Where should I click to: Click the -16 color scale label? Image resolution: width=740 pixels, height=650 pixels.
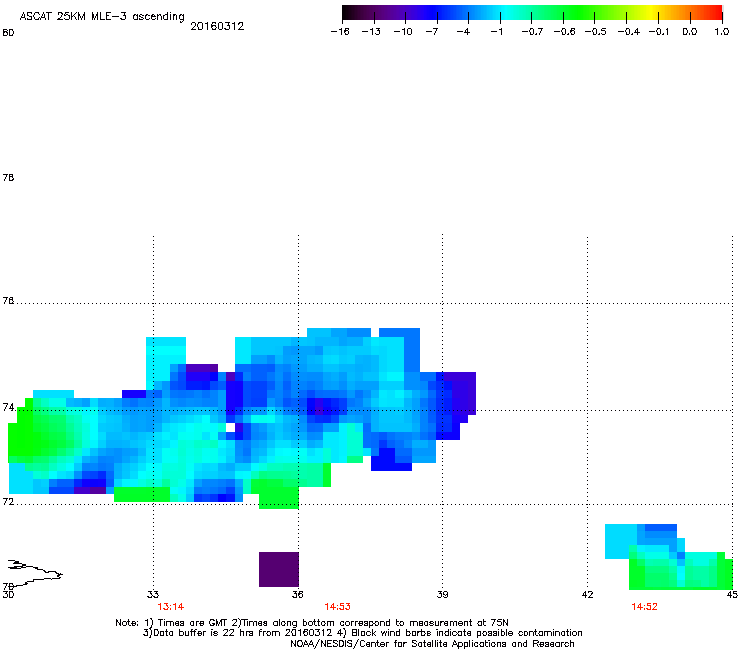[x=340, y=32]
